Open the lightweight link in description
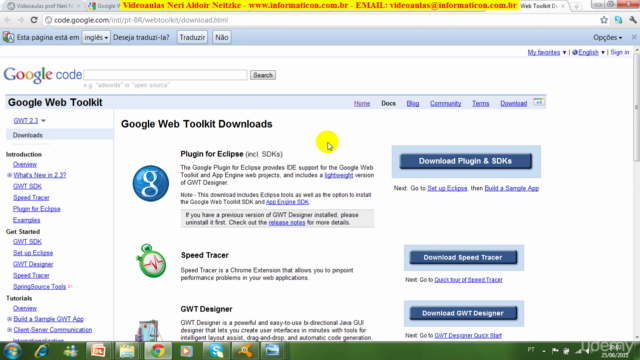The height and width of the screenshot is (360, 640). click(x=339, y=175)
